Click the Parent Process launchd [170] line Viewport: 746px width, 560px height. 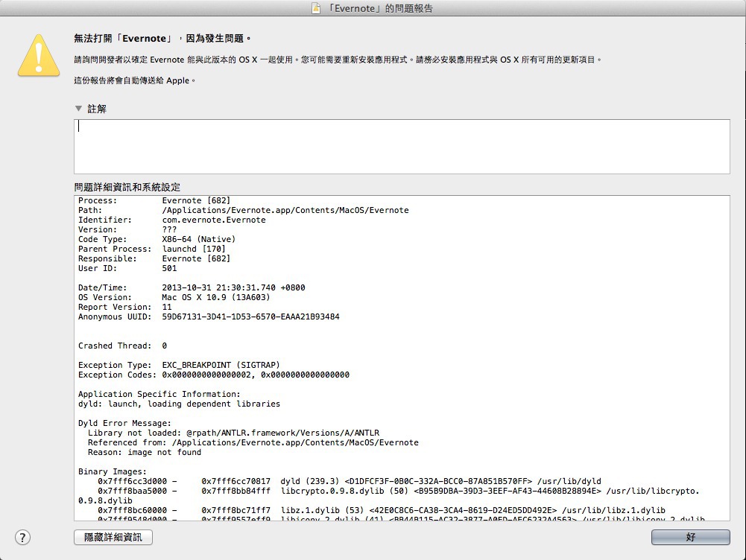(x=152, y=249)
